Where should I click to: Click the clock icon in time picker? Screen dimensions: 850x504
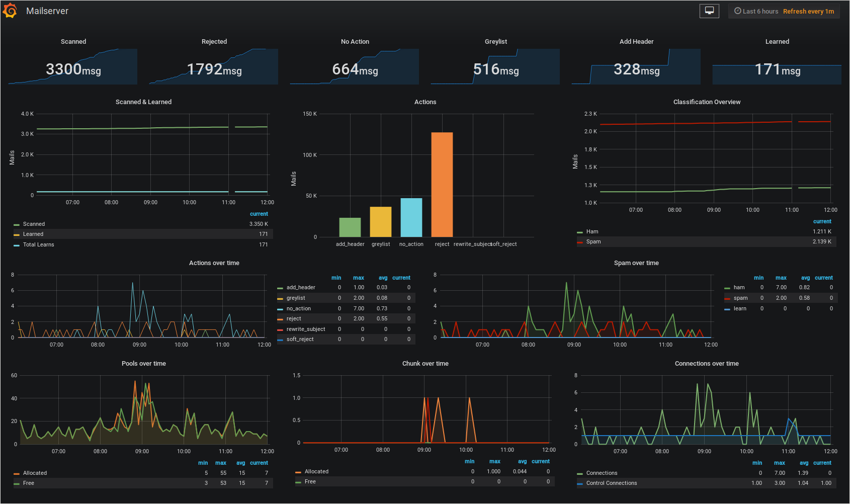pos(737,11)
